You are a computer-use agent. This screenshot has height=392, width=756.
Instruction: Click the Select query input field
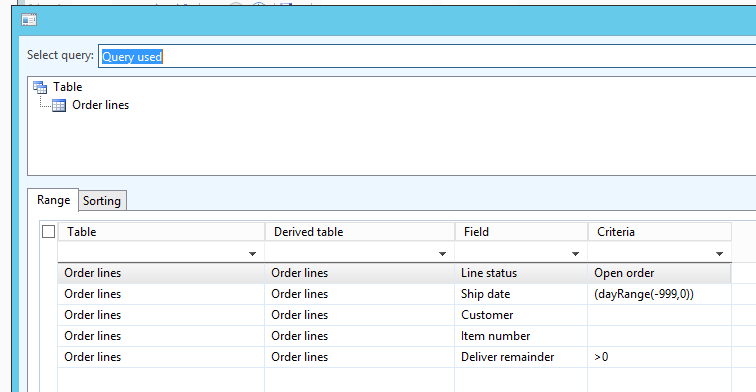click(x=427, y=56)
